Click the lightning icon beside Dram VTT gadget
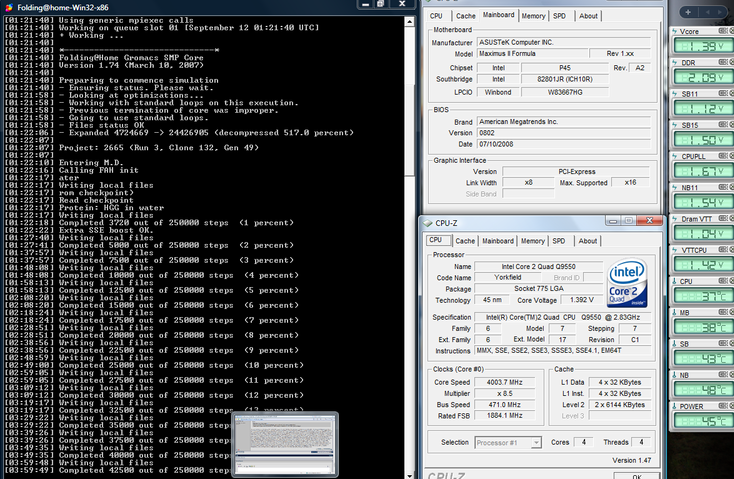The image size is (734, 479). click(675, 219)
